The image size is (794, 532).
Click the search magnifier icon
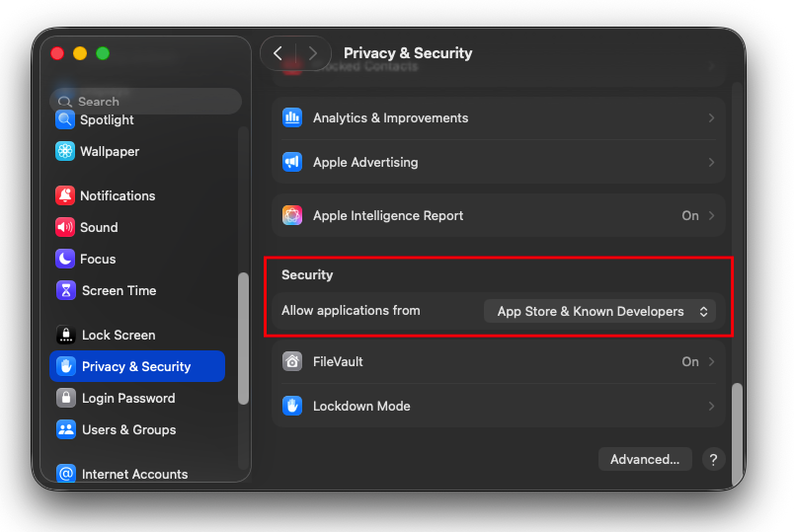point(64,102)
